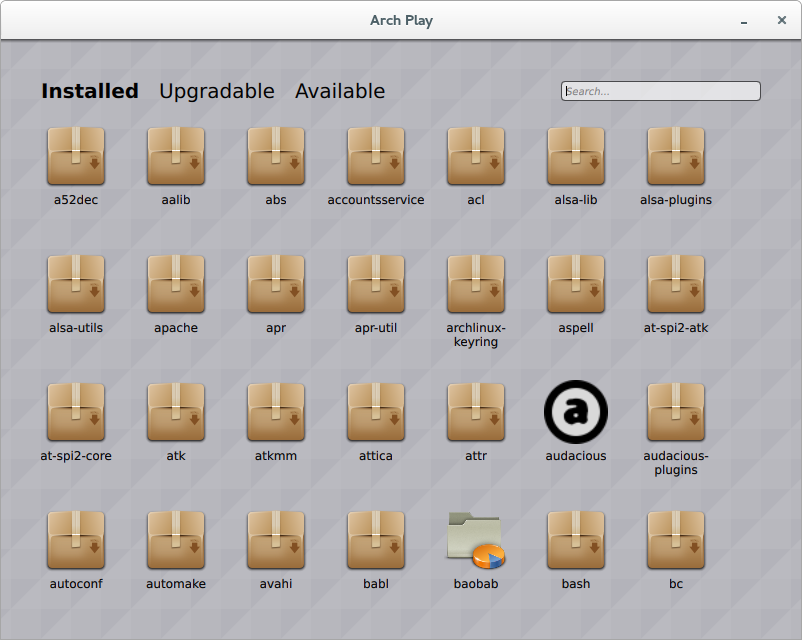Select the alsa-utils package icon
The image size is (802, 640).
pyautogui.click(x=76, y=284)
